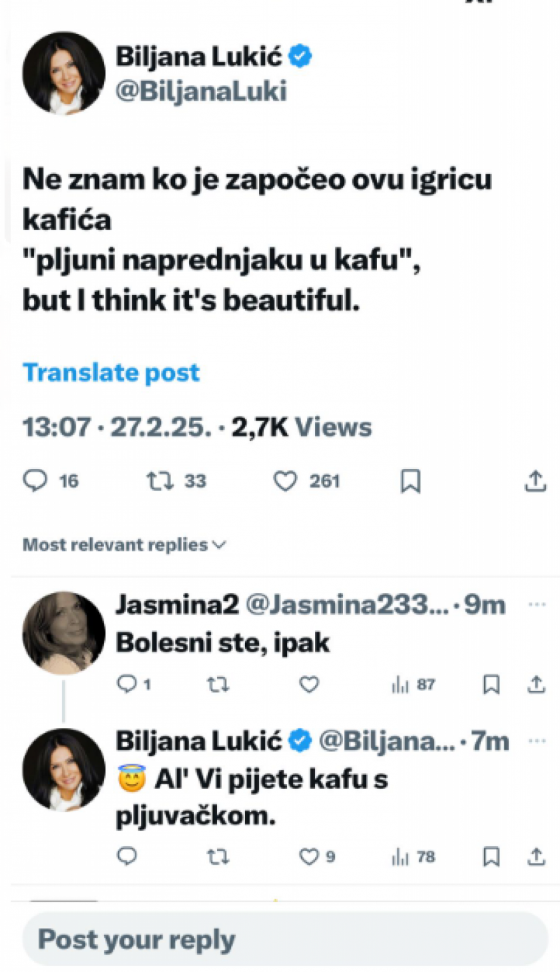Viewport: 560px width, 972px height.
Task: Repost Jasmina2's reply
Action: pos(218,685)
